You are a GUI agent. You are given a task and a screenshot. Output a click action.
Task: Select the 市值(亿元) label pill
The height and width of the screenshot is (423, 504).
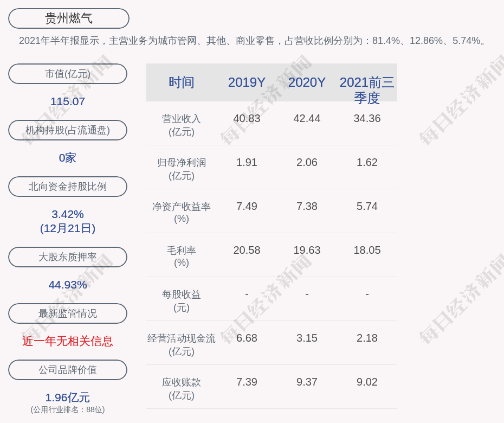point(68,74)
